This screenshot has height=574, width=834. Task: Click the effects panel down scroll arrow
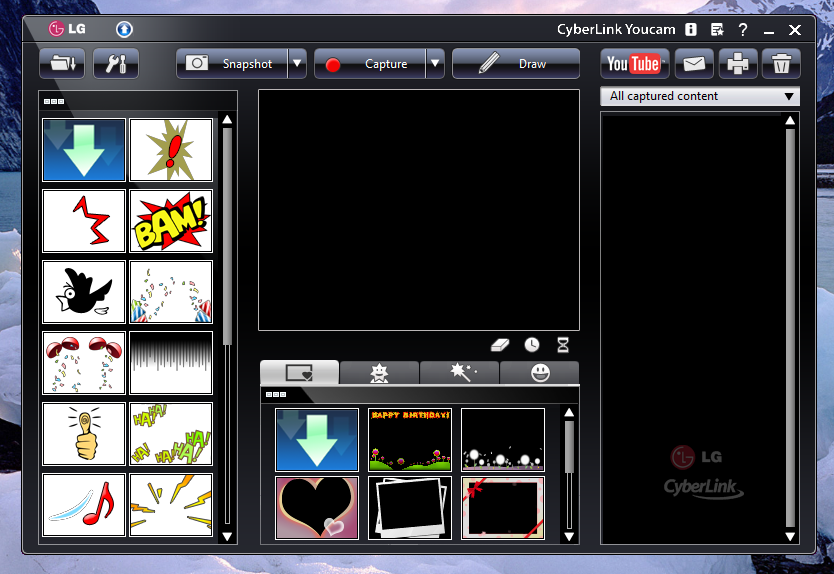(x=227, y=536)
